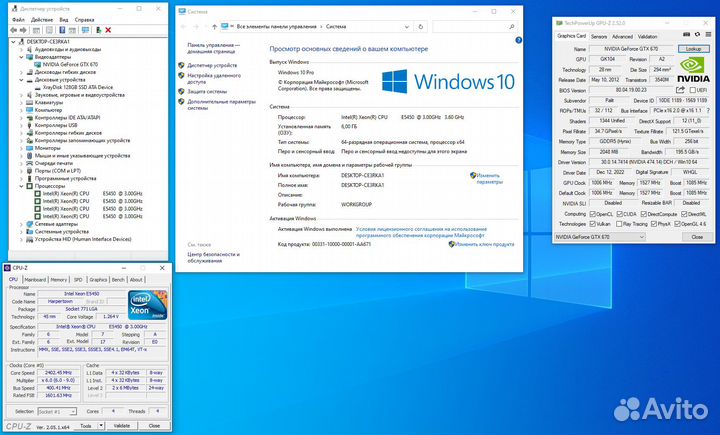Collapse the Дисковые устройства node
Viewport: 720px width, 435px height.
tap(21, 80)
